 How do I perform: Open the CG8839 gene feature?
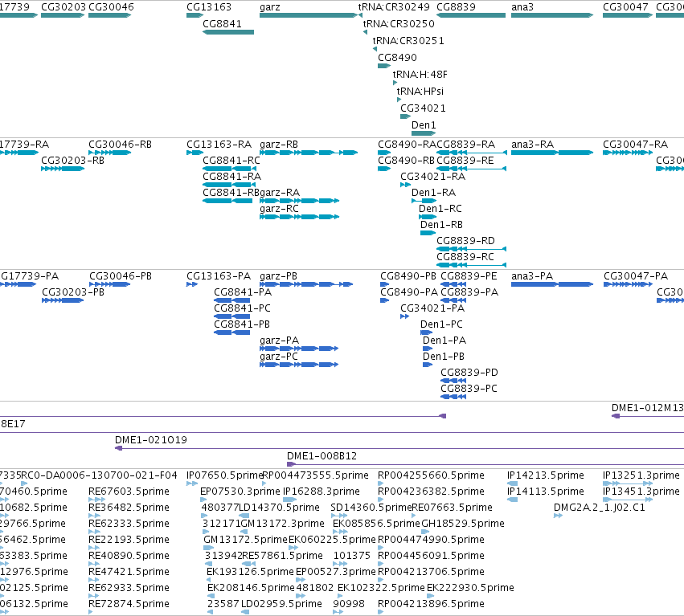[471, 15]
